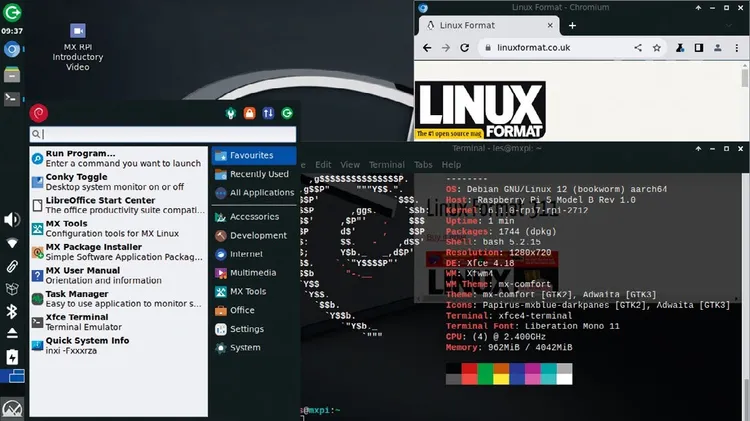Viewport: 750px width, 421px height.
Task: Launch Task Manager from favourites
Action: [x=119, y=299]
